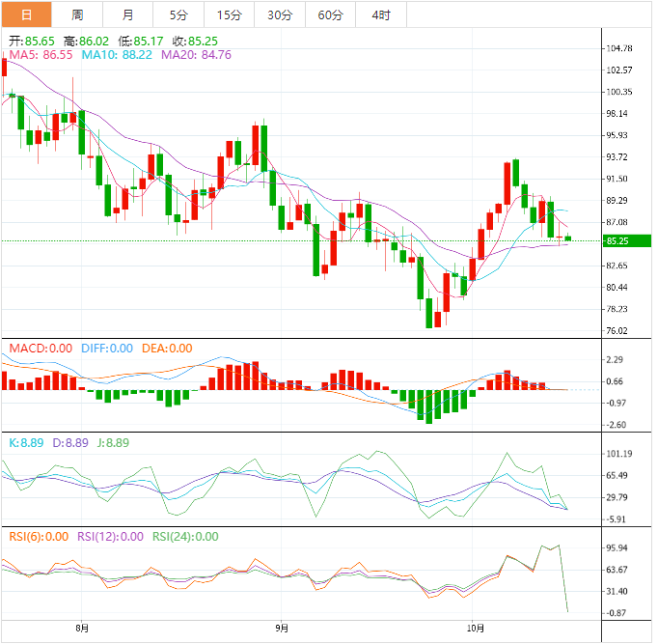Click the low price 低:85.17
This screenshot has height=644, width=658.
[x=141, y=42]
